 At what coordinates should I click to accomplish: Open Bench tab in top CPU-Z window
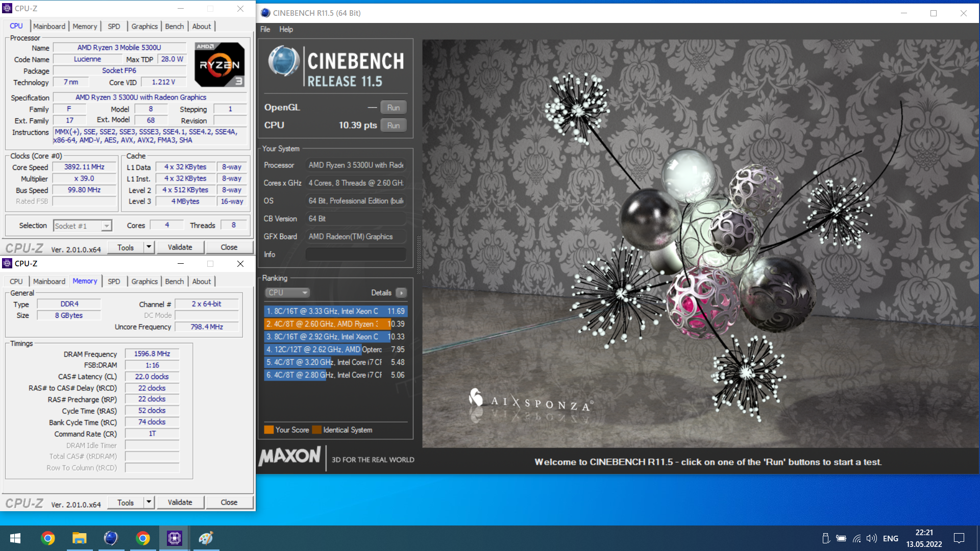coord(174,26)
